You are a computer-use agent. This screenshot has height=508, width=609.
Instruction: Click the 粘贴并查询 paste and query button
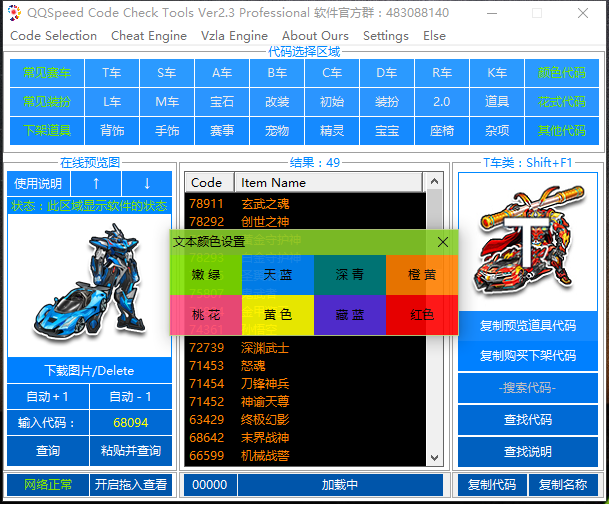pos(131,451)
